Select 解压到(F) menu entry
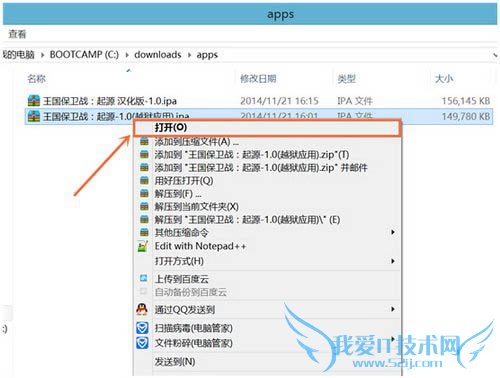The image size is (500, 378). [267, 194]
